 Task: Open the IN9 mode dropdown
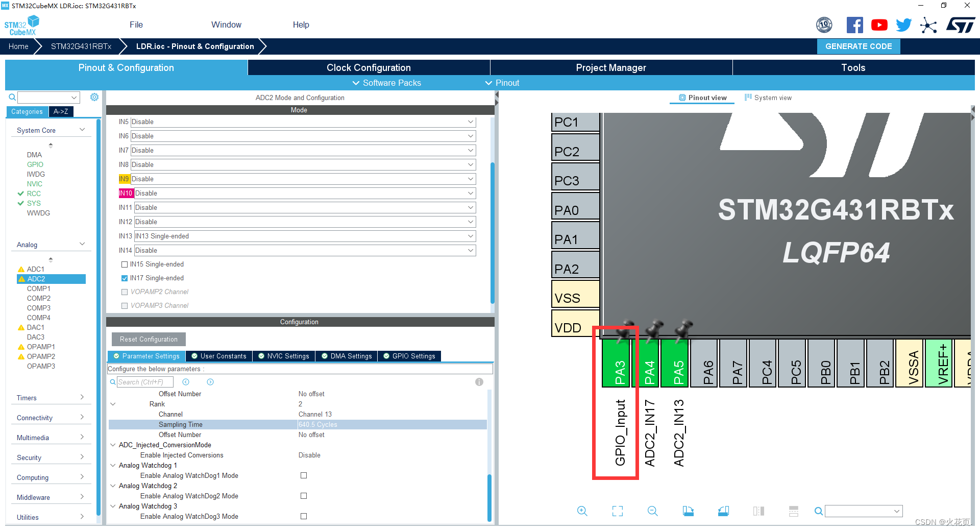point(303,179)
